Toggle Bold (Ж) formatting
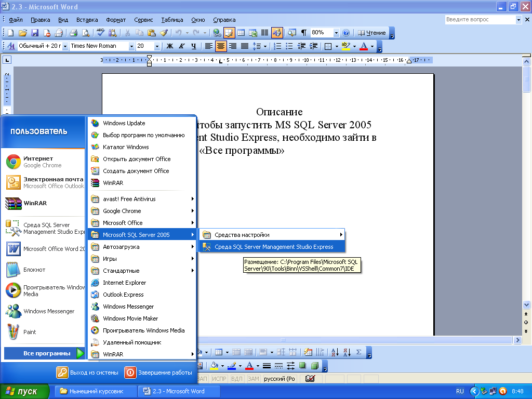The height and width of the screenshot is (399, 532). point(170,46)
